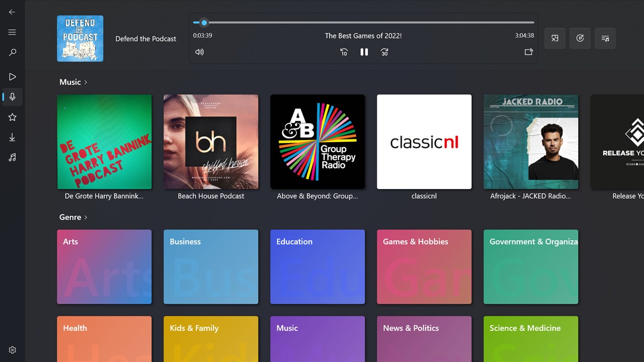644x362 pixels.
Task: Skip forward 30 seconds
Action: coord(384,52)
